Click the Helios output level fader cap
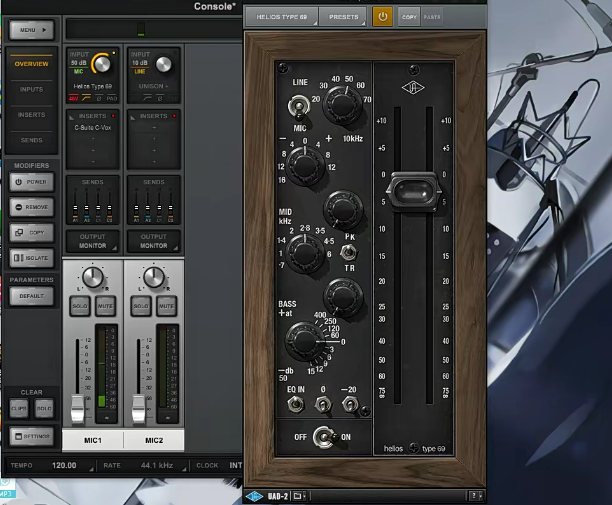612x505 pixels. (x=413, y=192)
